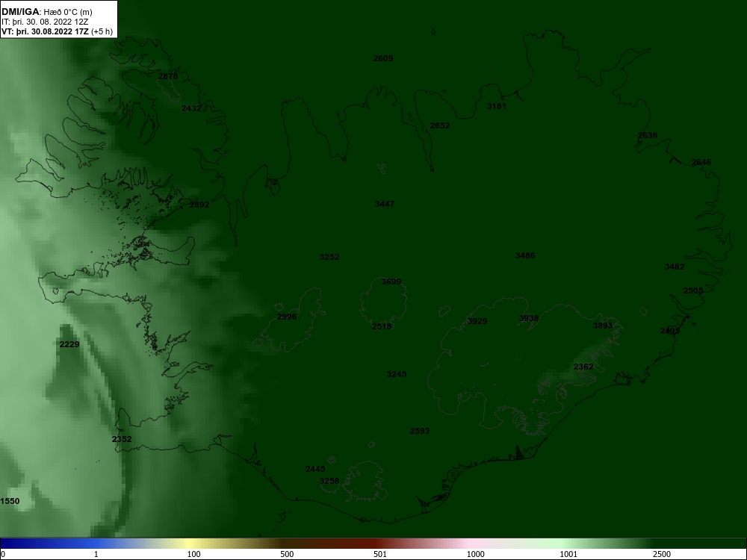747x560 pixels.
Task: Click the 3181 value on the north coast
Action: coord(497,106)
